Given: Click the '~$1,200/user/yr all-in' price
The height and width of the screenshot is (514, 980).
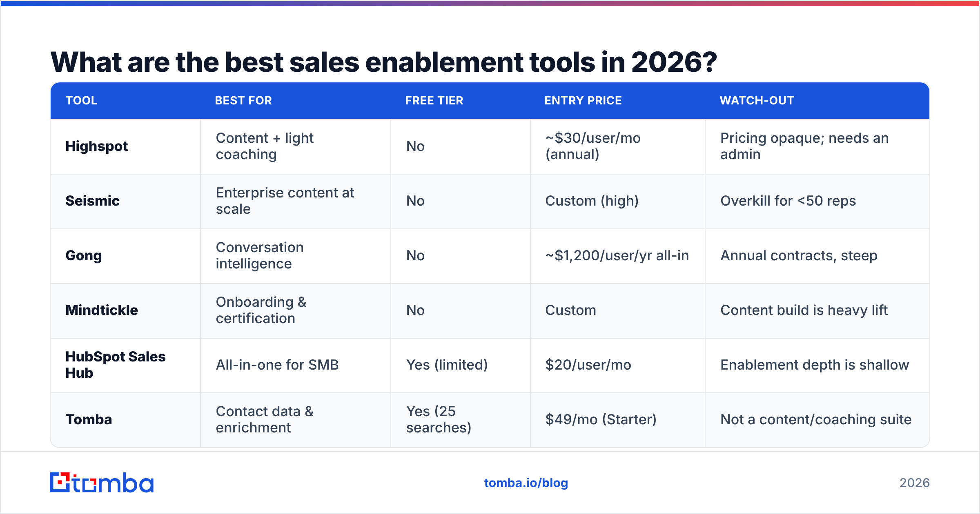Looking at the screenshot, I should click(x=617, y=255).
